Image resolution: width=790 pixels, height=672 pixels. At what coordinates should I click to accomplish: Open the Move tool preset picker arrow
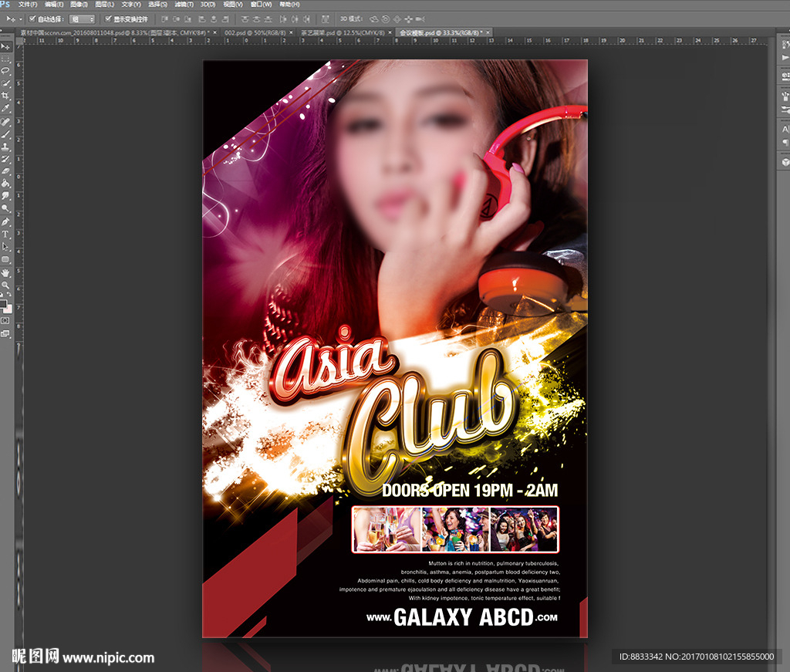tap(20, 19)
